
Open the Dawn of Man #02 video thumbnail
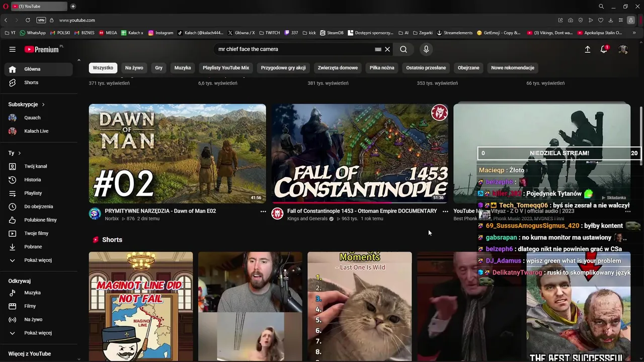[178, 153]
